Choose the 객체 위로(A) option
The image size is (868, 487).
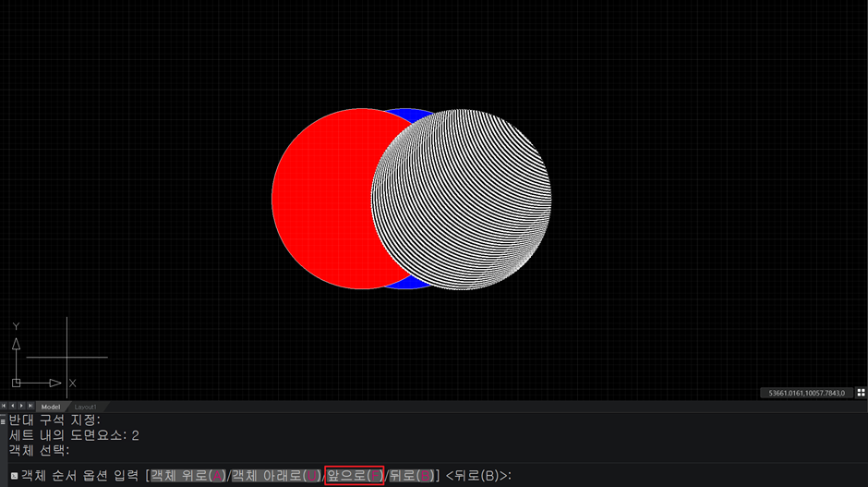point(188,475)
